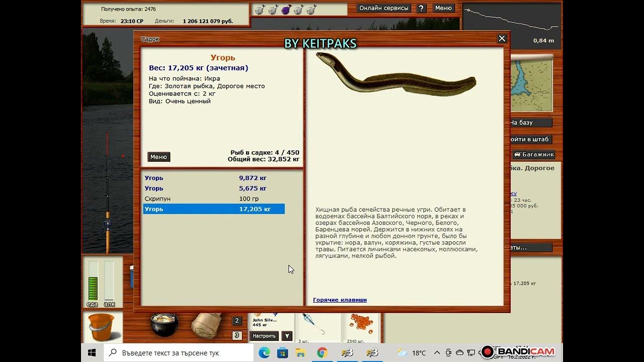644x362 pixels.
Task: Open the orange bait bucket
Action: tap(102, 327)
